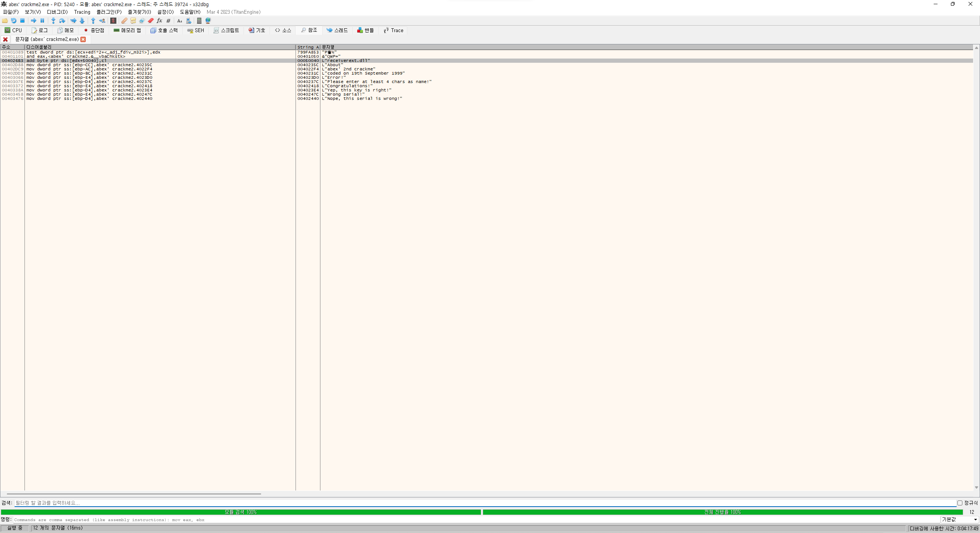The width and height of the screenshot is (980, 533).
Task: Select row L"Please enter at least 4 chars as name!"
Action: pos(487,82)
